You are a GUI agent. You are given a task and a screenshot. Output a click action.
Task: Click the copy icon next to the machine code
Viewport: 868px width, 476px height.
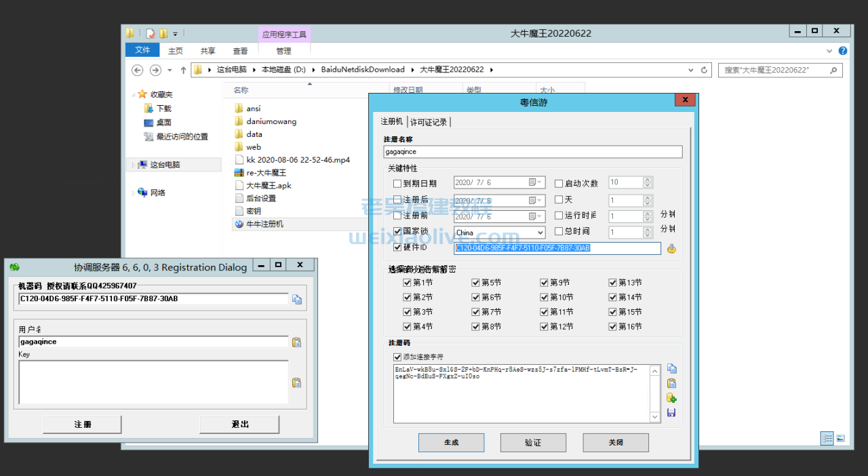[x=297, y=299]
